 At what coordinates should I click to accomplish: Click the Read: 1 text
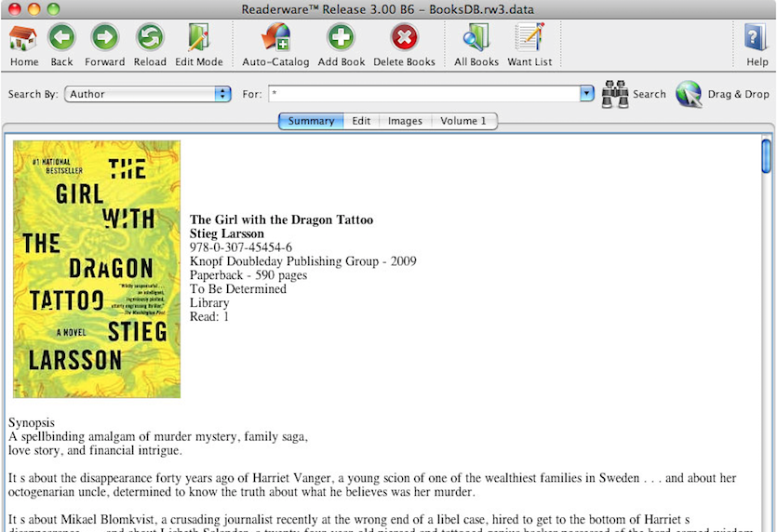(x=209, y=316)
